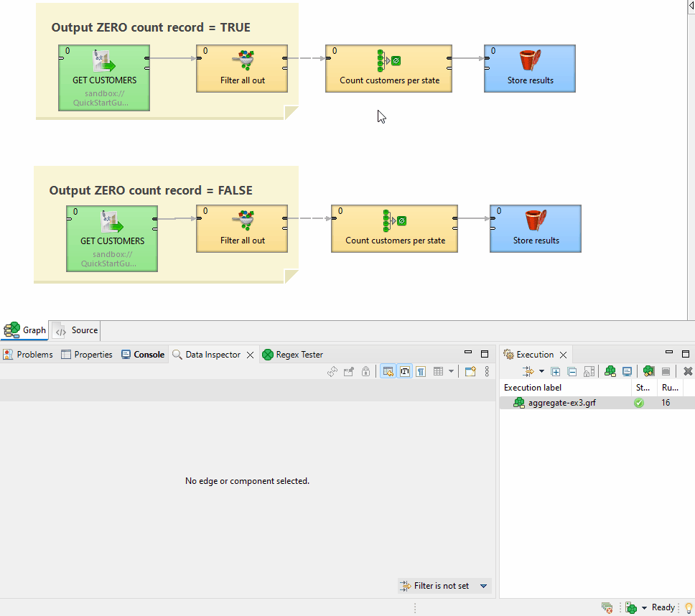Screen dimensions: 695x616
Task: Open the 'Filter is not set' dropdown
Action: [444, 586]
